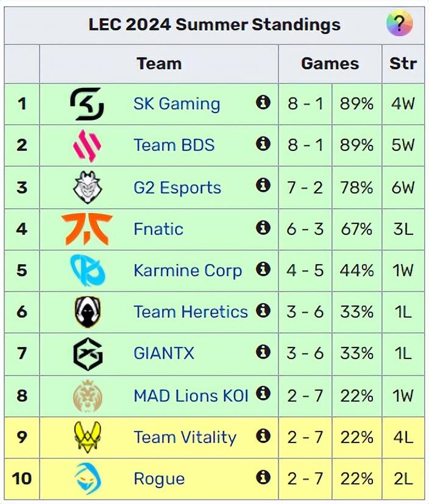Show info popup next to Rogue
429x504 pixels.
point(263,477)
